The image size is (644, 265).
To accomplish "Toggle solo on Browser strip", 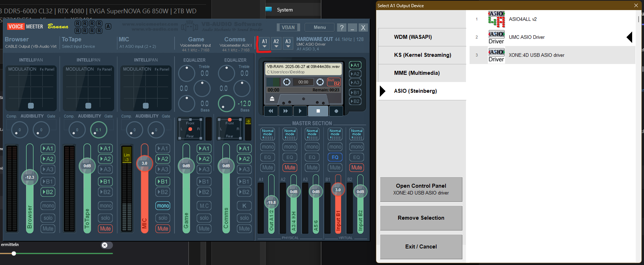I will pyautogui.click(x=48, y=218).
